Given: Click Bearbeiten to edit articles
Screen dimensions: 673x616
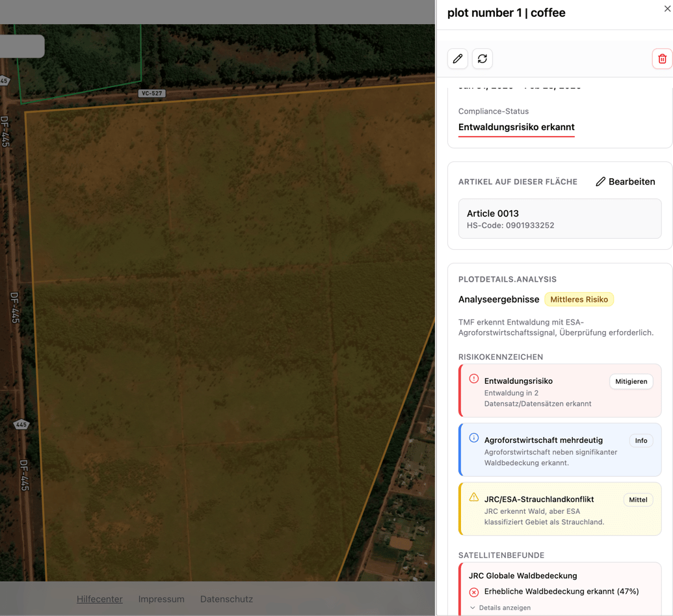Looking at the screenshot, I should tap(626, 181).
